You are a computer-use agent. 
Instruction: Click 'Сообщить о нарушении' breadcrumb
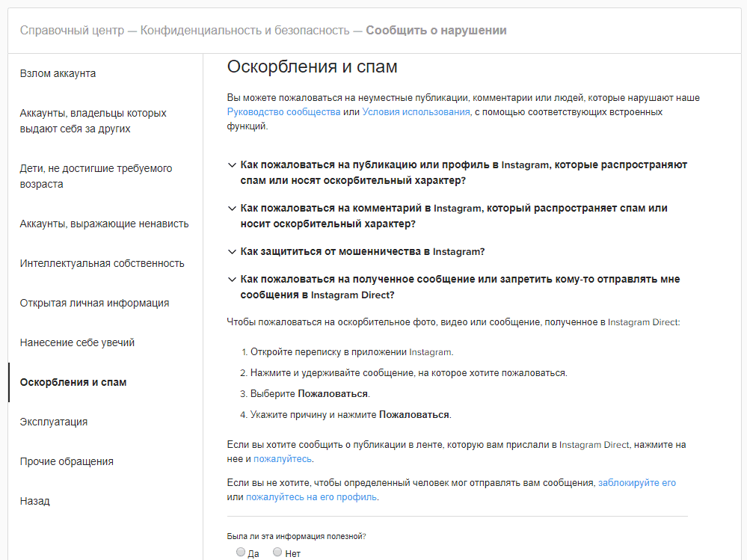click(436, 31)
